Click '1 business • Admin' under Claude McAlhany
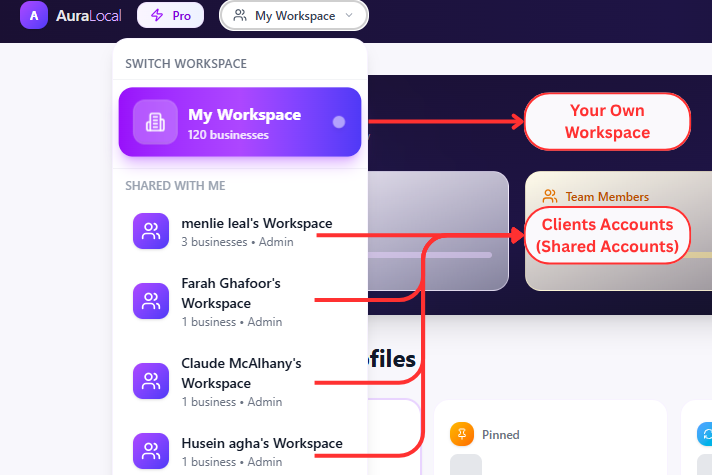This screenshot has height=475, width=715. pyautogui.click(x=232, y=402)
